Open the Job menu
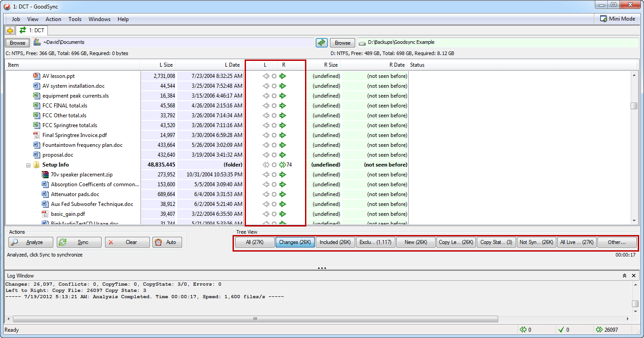This screenshot has width=644, height=338. pos(16,19)
